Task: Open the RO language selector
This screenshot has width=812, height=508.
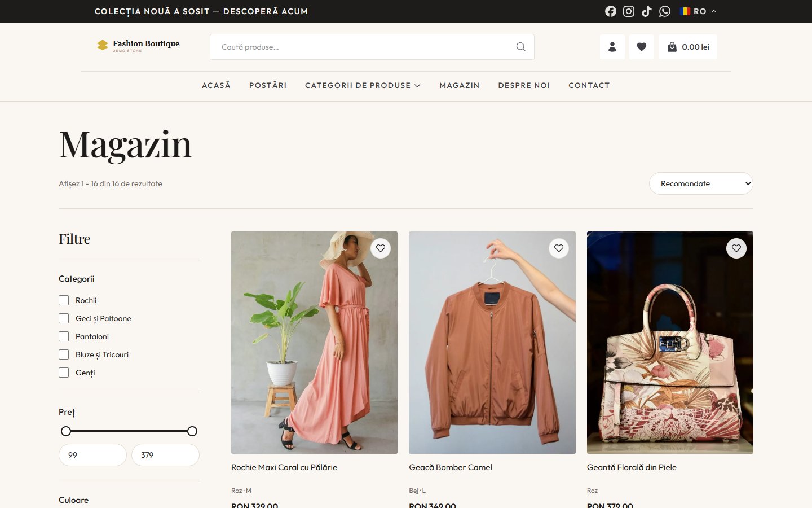Action: click(x=699, y=11)
